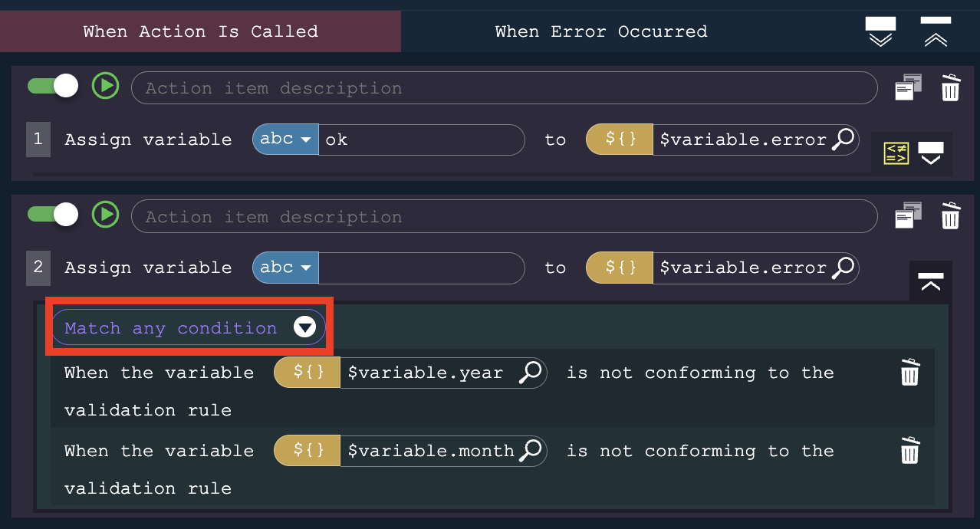980x529 pixels.
Task: Duplicate action item 2 with copy icon
Action: click(x=909, y=216)
